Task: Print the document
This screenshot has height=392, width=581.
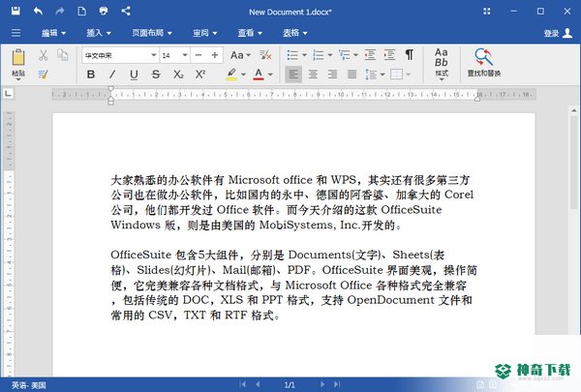Action: point(104,11)
